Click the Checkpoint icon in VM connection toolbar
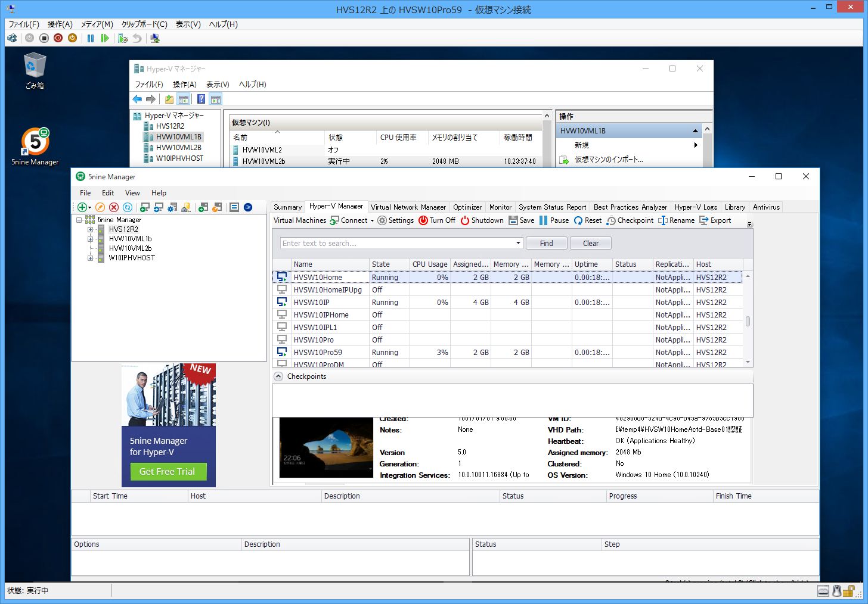Image resolution: width=868 pixels, height=604 pixels. 123,38
